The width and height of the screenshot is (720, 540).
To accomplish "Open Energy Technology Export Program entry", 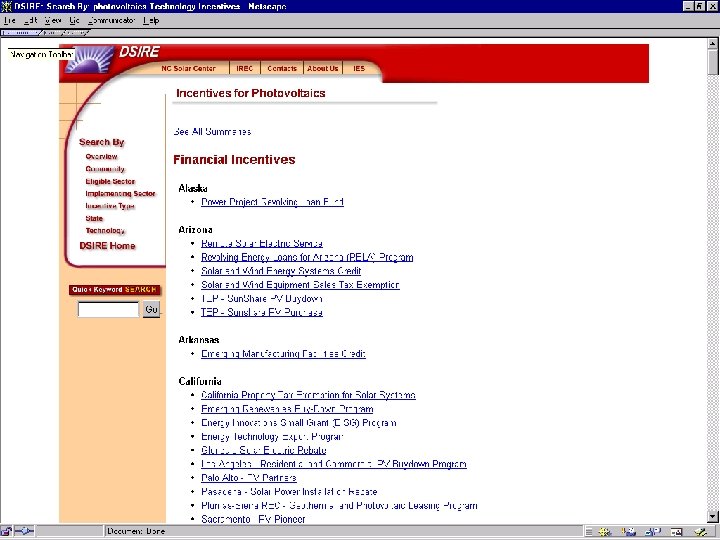I will click(272, 436).
